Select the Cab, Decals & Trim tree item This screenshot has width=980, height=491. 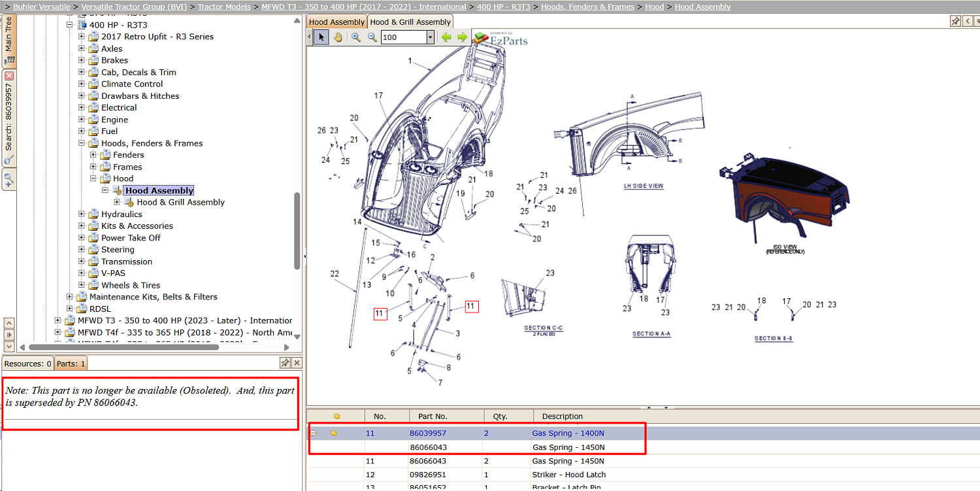(139, 72)
